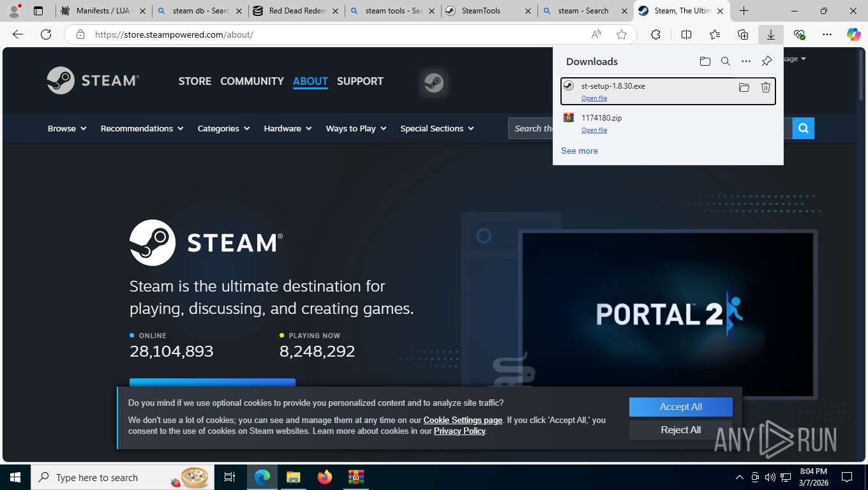Viewport: 868px width, 490px height.
Task: Open Windows Start menu
Action: 15,477
